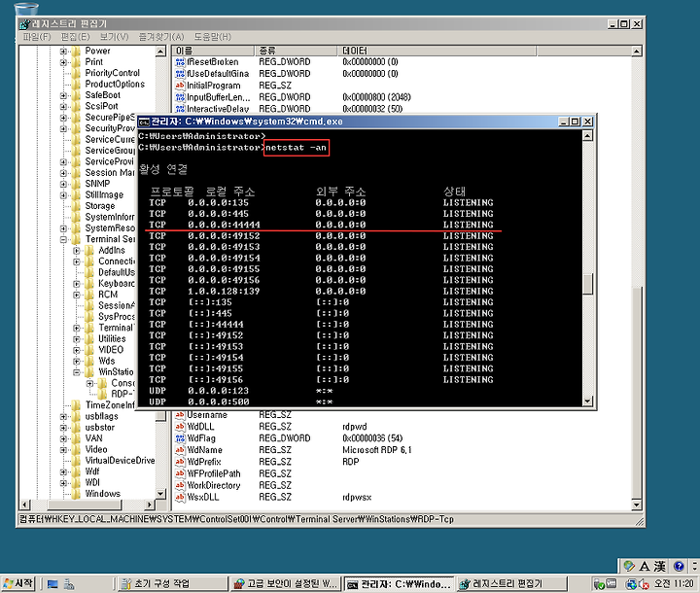Click the InitialProgram string value icon
The image size is (700, 593).
180,86
